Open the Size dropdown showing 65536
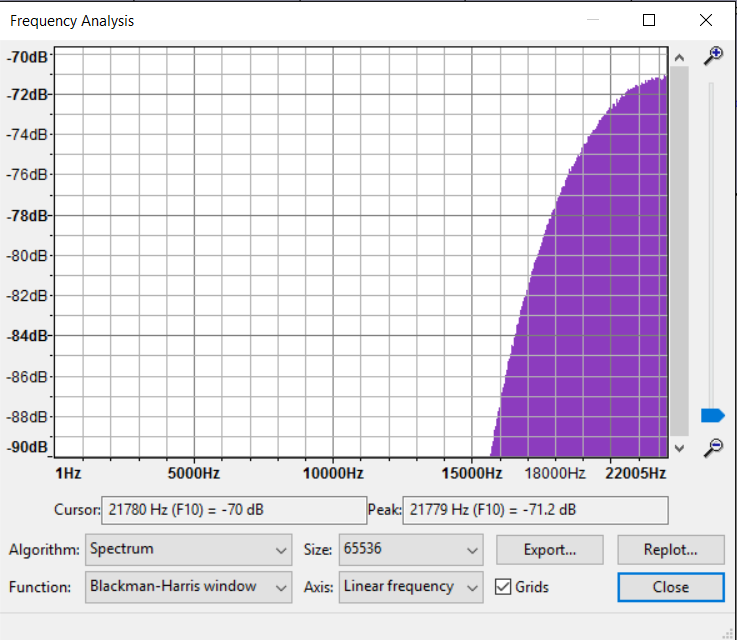Image resolution: width=737 pixels, height=640 pixels. click(x=411, y=549)
